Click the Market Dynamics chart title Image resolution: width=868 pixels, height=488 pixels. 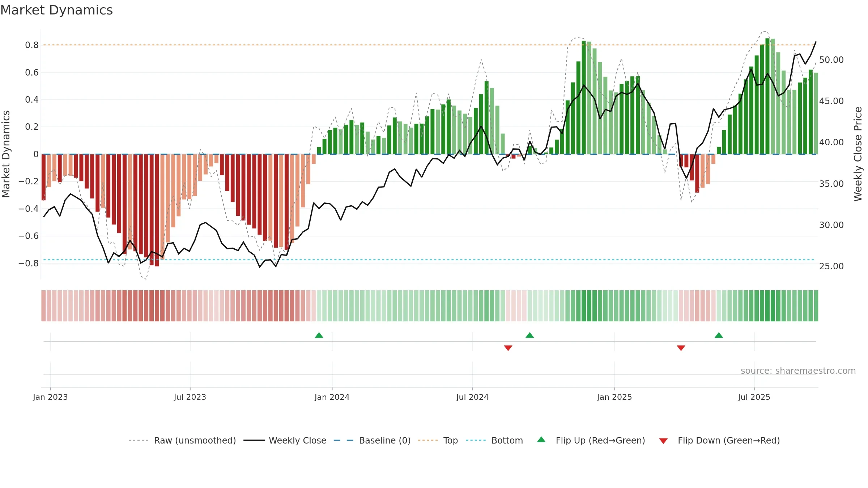(57, 10)
